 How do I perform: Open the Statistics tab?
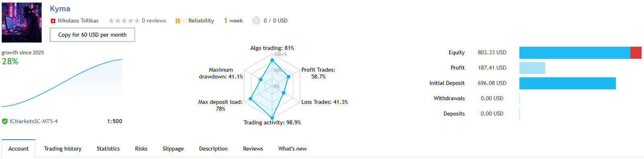tap(108, 149)
